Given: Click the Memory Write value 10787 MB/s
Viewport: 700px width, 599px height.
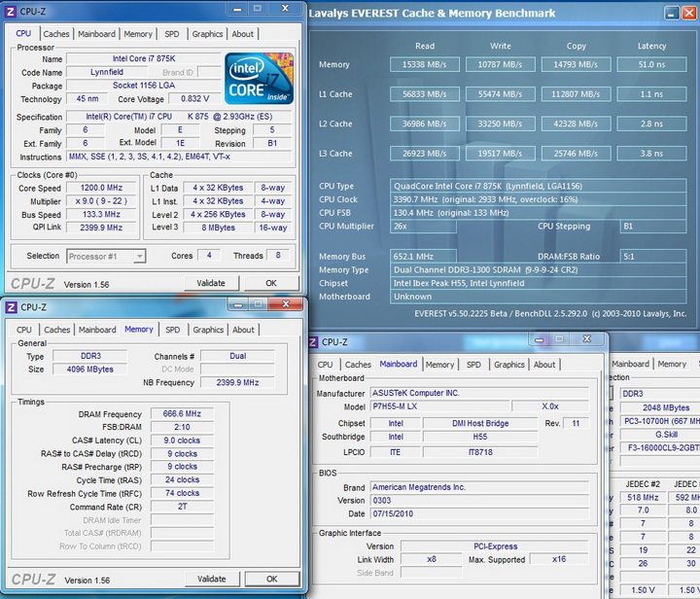Looking at the screenshot, I should [x=500, y=64].
